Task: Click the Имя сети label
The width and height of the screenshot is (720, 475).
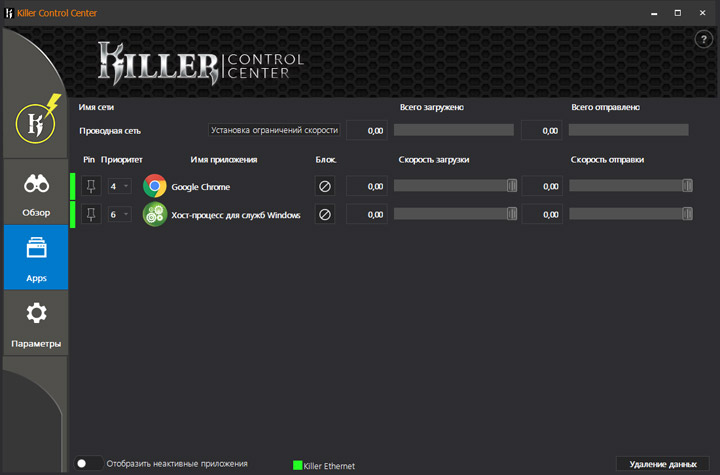Action: (x=96, y=107)
